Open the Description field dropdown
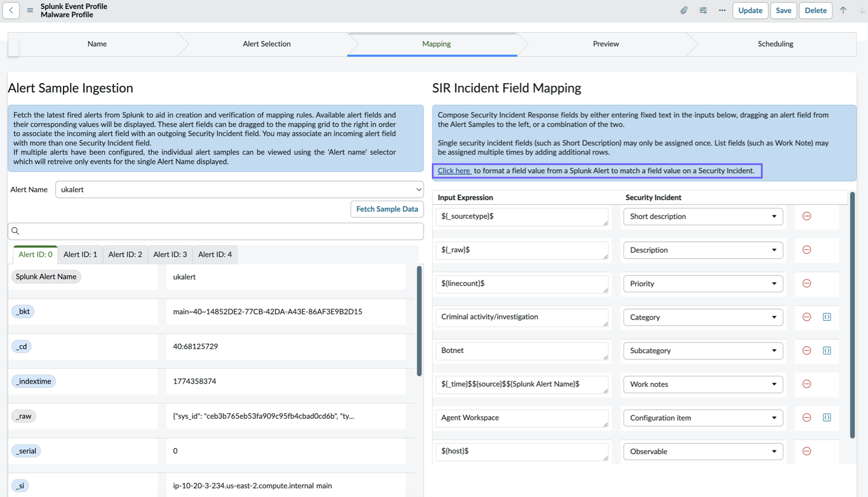This screenshot has height=497, width=868. (x=703, y=250)
